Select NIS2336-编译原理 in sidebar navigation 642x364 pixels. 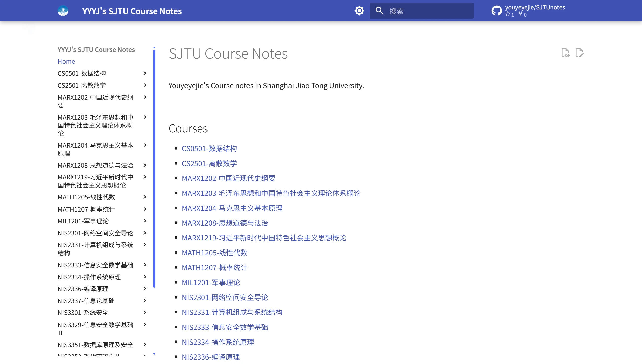83,289
